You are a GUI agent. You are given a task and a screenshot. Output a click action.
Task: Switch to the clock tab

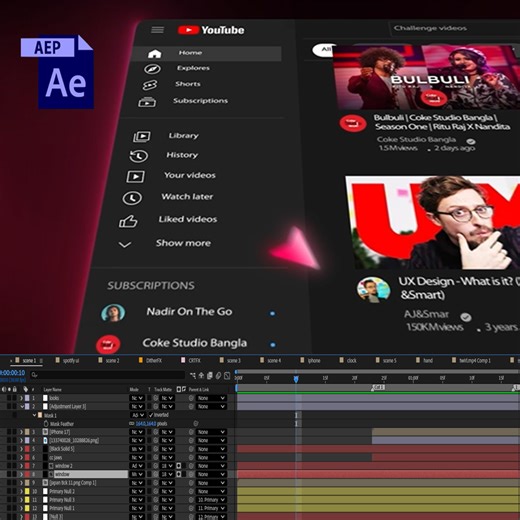coord(348,361)
